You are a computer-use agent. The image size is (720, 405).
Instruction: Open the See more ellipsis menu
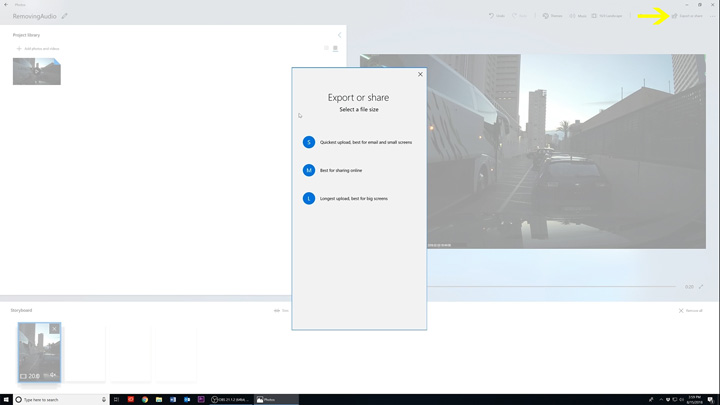tap(712, 16)
